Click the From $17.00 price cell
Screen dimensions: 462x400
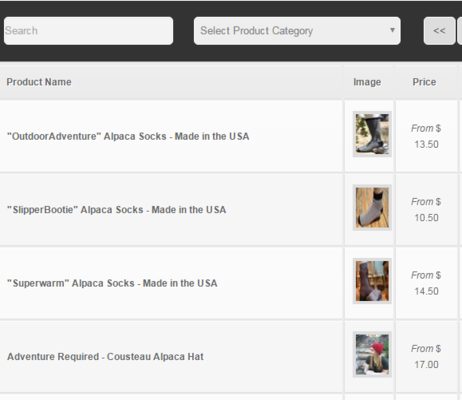pyautogui.click(x=426, y=356)
